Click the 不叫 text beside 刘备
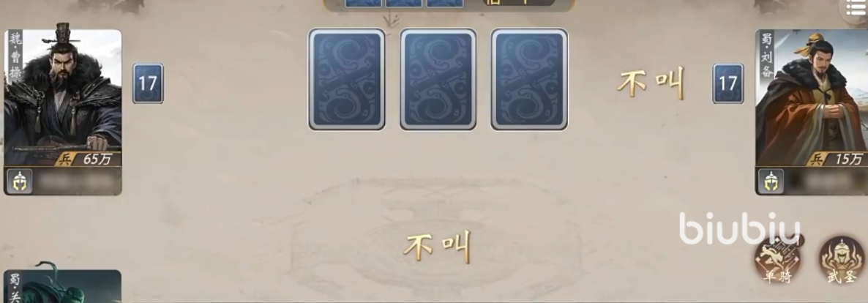Image resolution: width=868 pixels, height=303 pixels. [651, 83]
